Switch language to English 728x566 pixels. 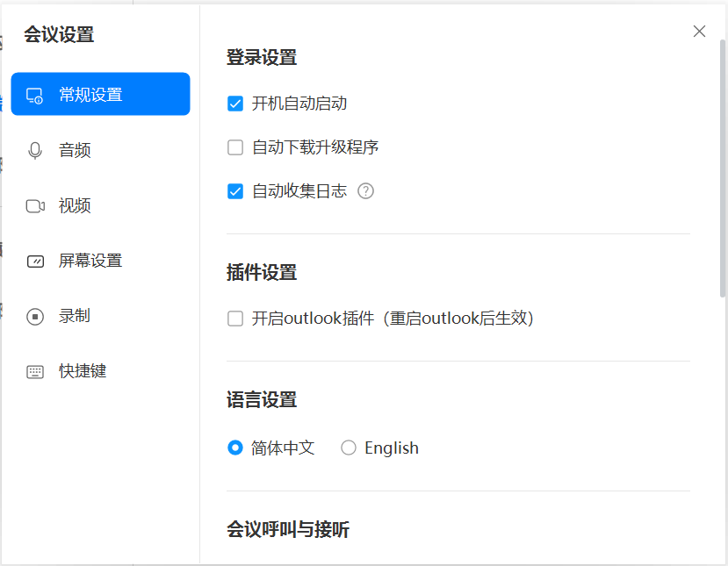[x=349, y=448]
